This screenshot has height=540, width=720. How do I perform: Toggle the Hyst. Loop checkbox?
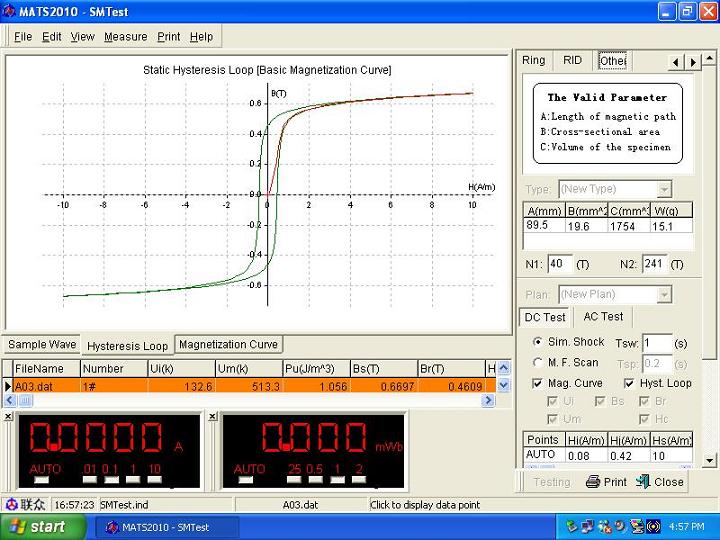click(x=629, y=383)
